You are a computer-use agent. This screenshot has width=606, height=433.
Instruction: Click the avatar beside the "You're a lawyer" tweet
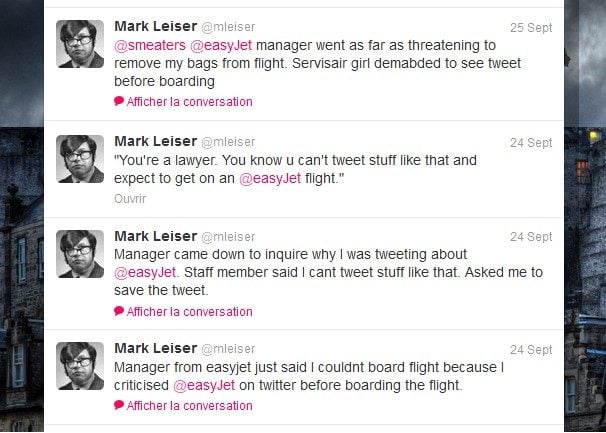[80, 159]
